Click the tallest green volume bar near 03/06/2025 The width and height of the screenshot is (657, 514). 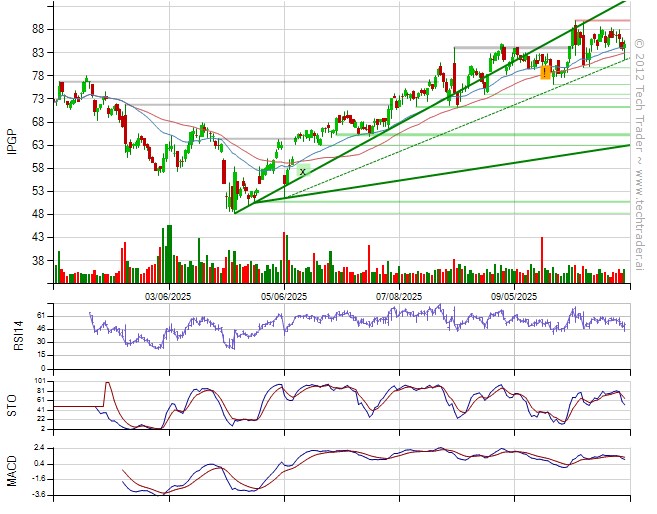pyautogui.click(x=167, y=250)
